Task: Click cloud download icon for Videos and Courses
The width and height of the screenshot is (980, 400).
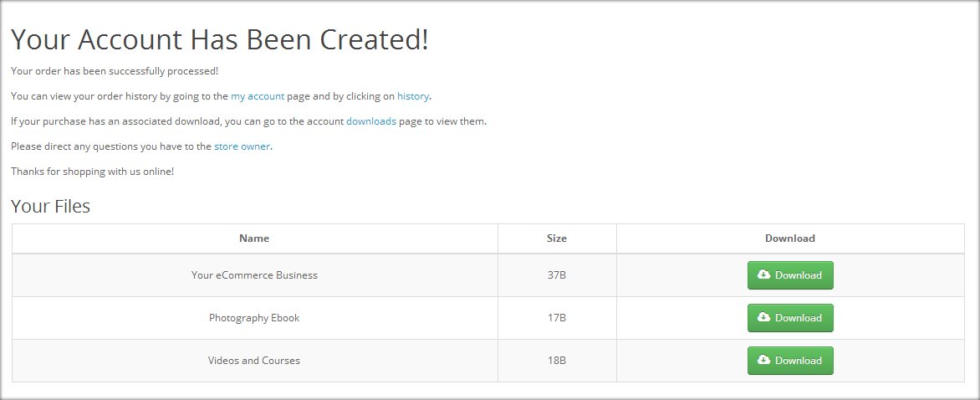Action: point(763,359)
